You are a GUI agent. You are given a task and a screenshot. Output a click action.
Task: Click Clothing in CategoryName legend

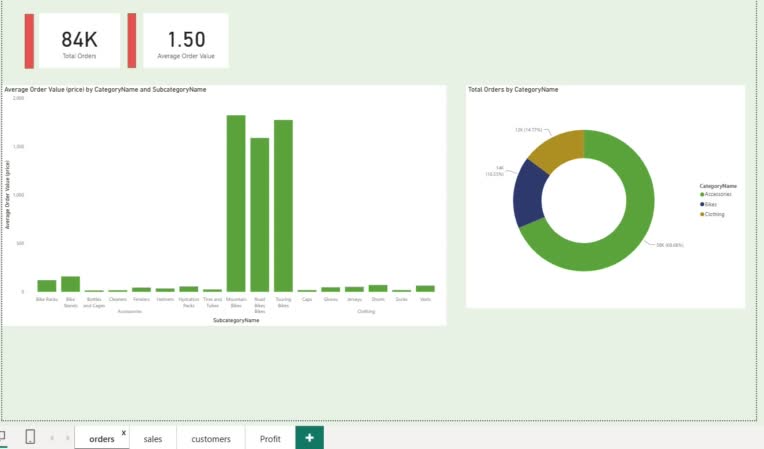(x=712, y=214)
